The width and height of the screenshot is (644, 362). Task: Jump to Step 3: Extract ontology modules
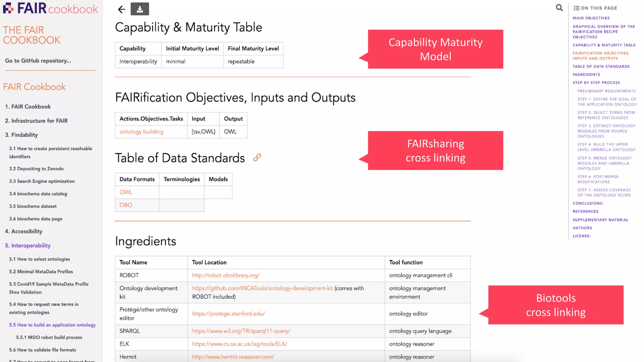pos(606,131)
